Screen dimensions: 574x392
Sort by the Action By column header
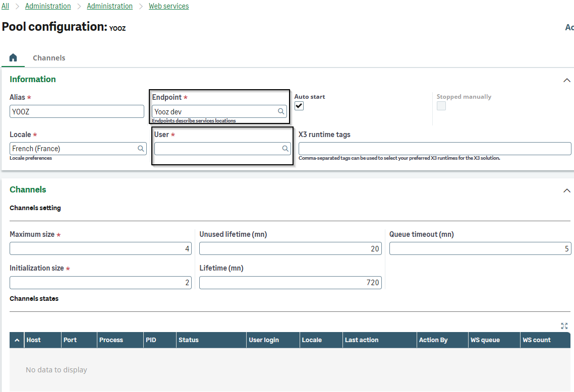(442, 340)
